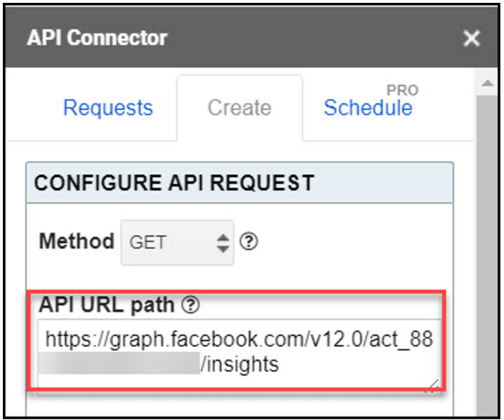Screen dimensions: 504x420
Task: Click the API URL path label
Action: (x=107, y=304)
